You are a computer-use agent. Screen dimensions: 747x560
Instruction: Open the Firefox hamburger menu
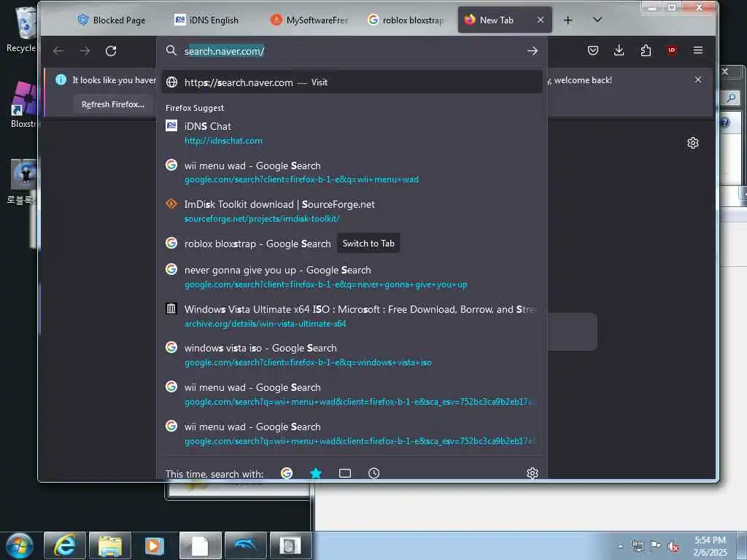coord(698,50)
